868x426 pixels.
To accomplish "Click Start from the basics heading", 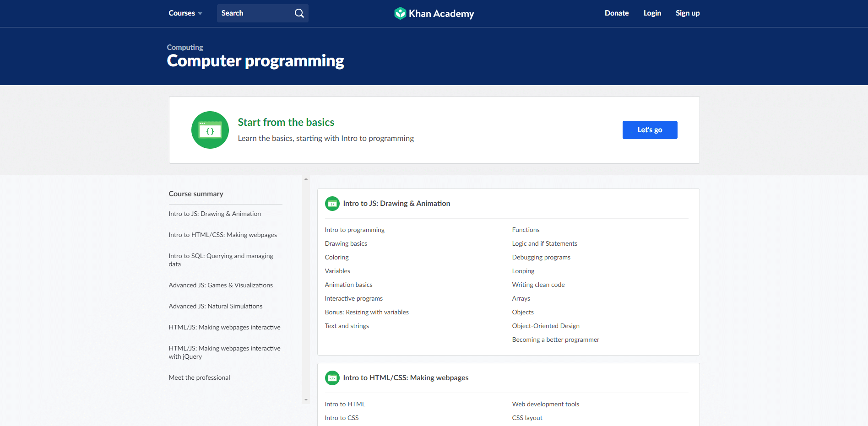I will (286, 122).
